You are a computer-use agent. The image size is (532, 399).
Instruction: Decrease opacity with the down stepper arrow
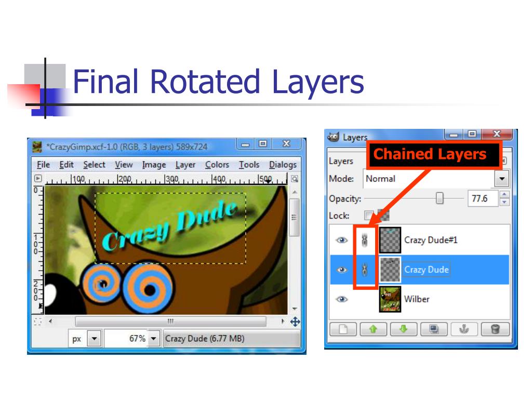[x=504, y=202]
